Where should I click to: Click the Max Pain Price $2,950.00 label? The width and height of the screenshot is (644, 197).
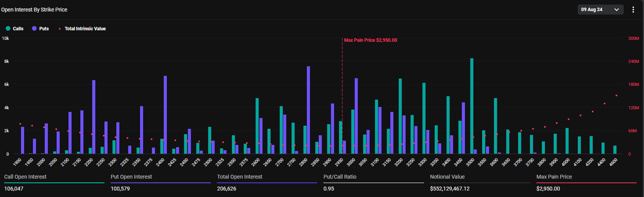tap(370, 40)
